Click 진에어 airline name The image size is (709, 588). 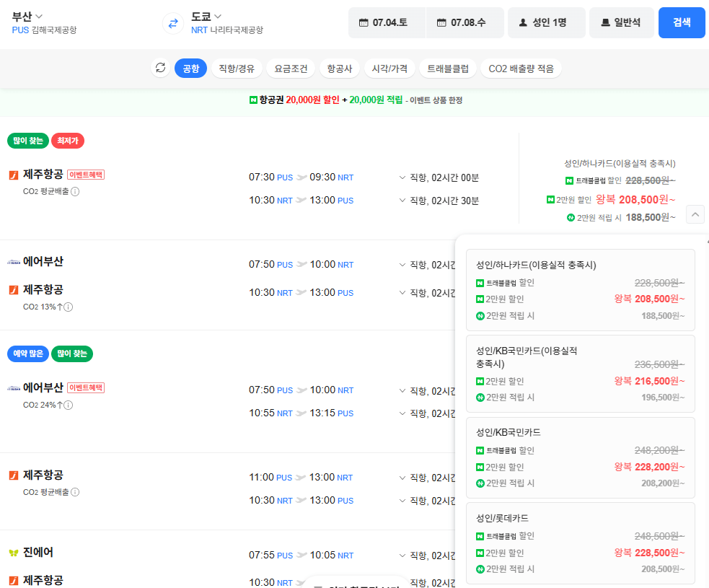[38, 552]
